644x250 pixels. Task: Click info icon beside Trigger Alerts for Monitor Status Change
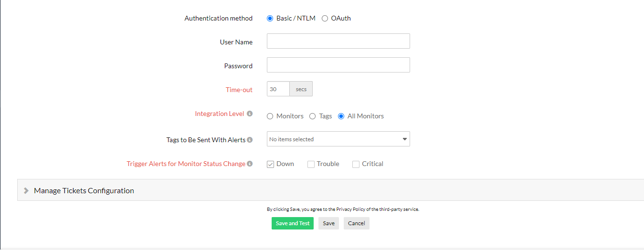coord(250,164)
